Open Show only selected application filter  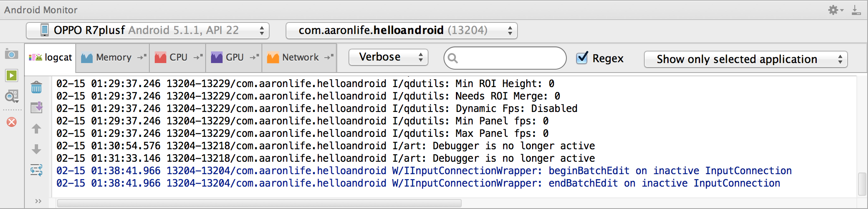pos(746,59)
